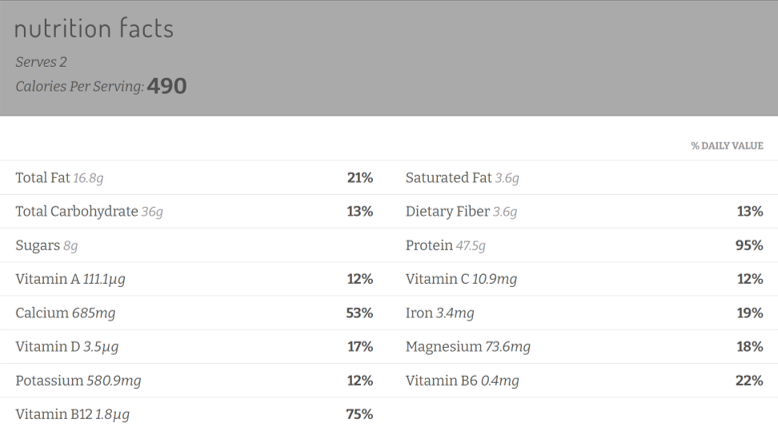The width and height of the screenshot is (778, 429).
Task: Select the Serves 2 text
Action: click(41, 62)
